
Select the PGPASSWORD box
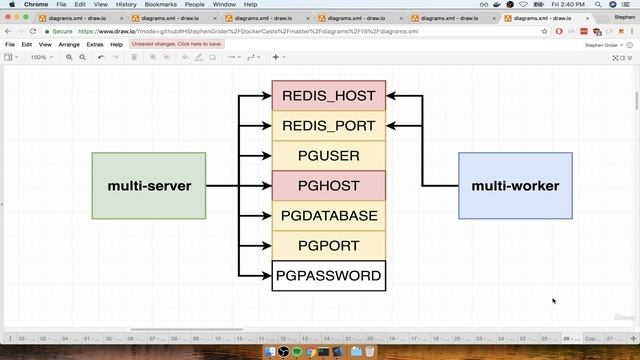coord(329,276)
